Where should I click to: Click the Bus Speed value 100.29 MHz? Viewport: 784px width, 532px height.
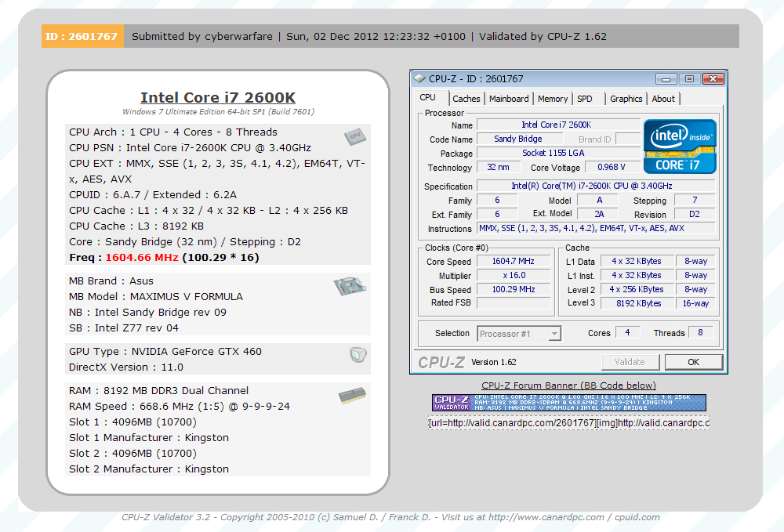point(514,289)
